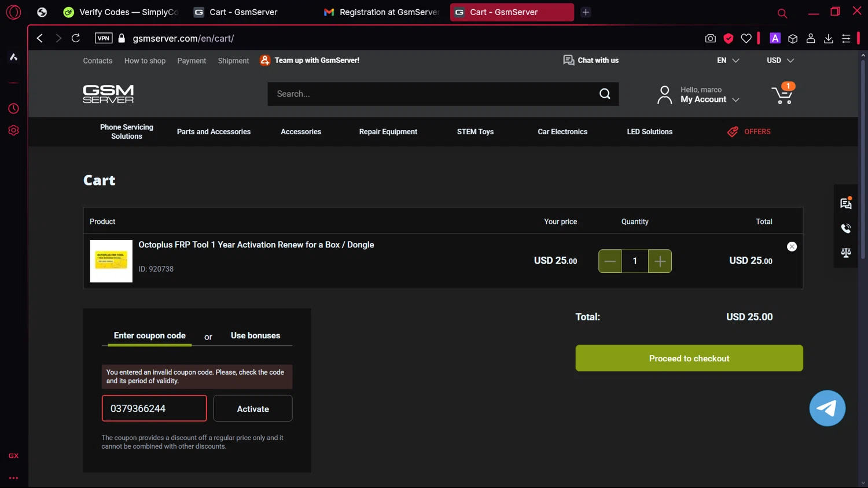Open downloads icon in toolbar
Image resolution: width=868 pixels, height=488 pixels.
click(x=829, y=38)
